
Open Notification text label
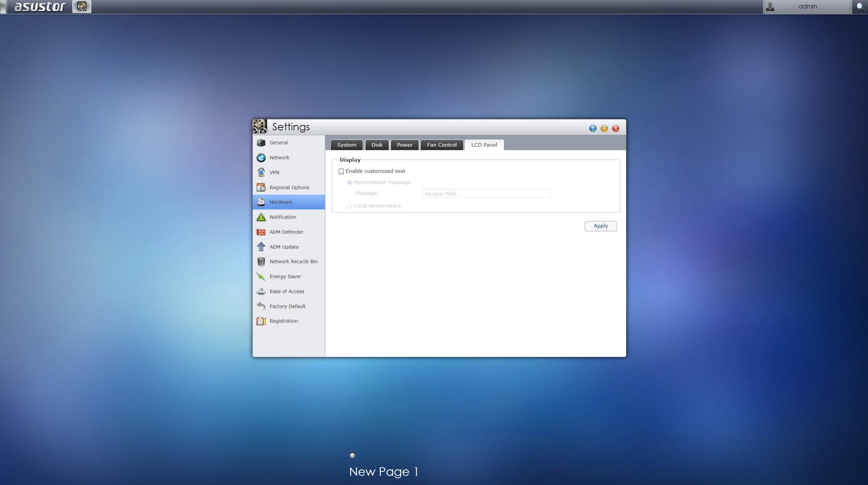click(283, 217)
